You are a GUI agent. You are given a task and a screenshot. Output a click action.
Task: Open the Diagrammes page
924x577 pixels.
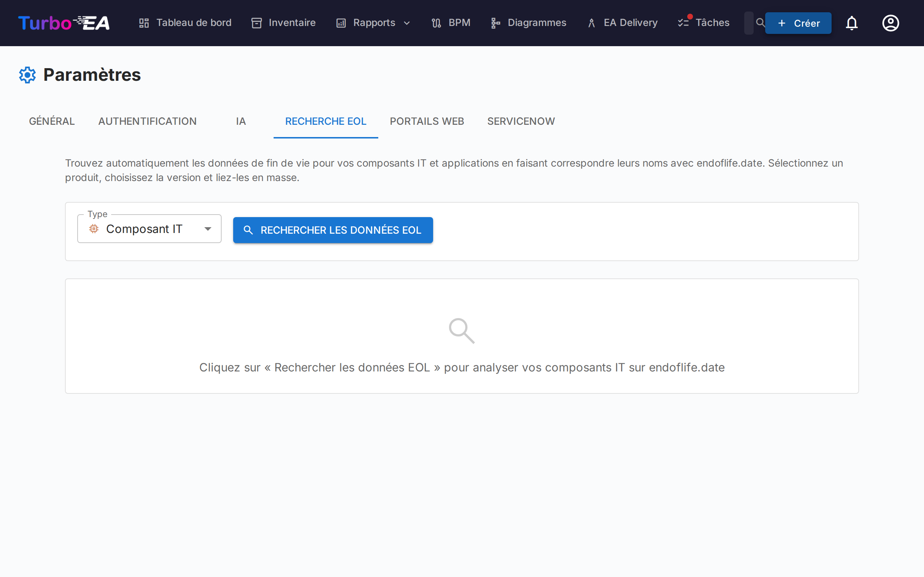pyautogui.click(x=528, y=23)
